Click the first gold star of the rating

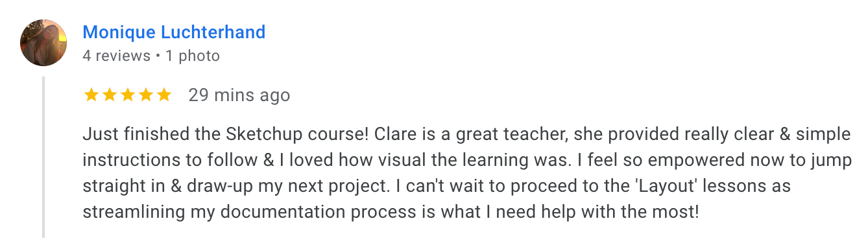coord(91,95)
